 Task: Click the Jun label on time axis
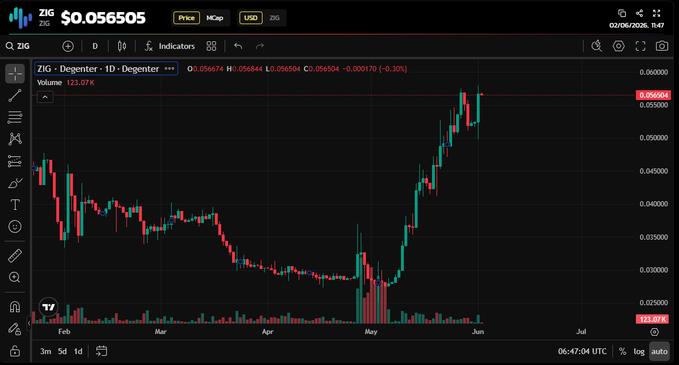click(478, 332)
